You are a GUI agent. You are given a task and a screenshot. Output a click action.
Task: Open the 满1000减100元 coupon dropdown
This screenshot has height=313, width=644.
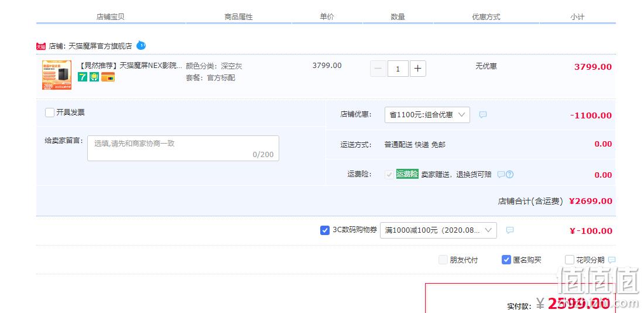pyautogui.click(x=439, y=230)
